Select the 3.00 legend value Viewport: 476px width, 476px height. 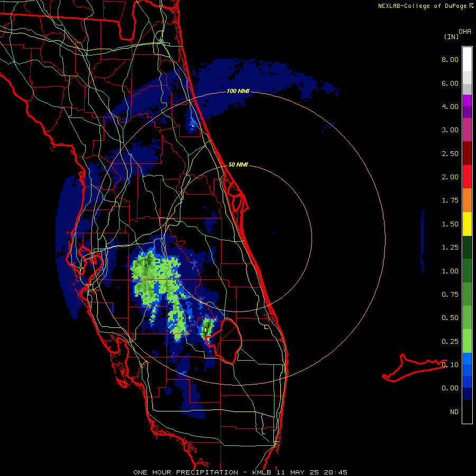(x=450, y=130)
